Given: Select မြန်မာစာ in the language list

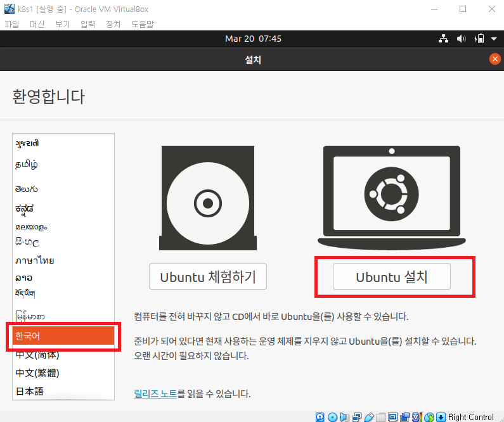Looking at the screenshot, I should [x=63, y=316].
